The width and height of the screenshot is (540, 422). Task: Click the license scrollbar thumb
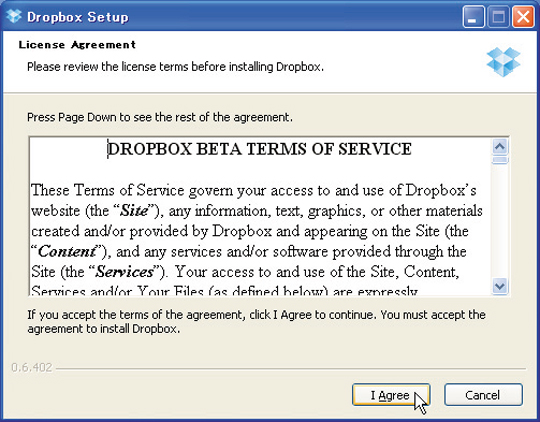500,160
